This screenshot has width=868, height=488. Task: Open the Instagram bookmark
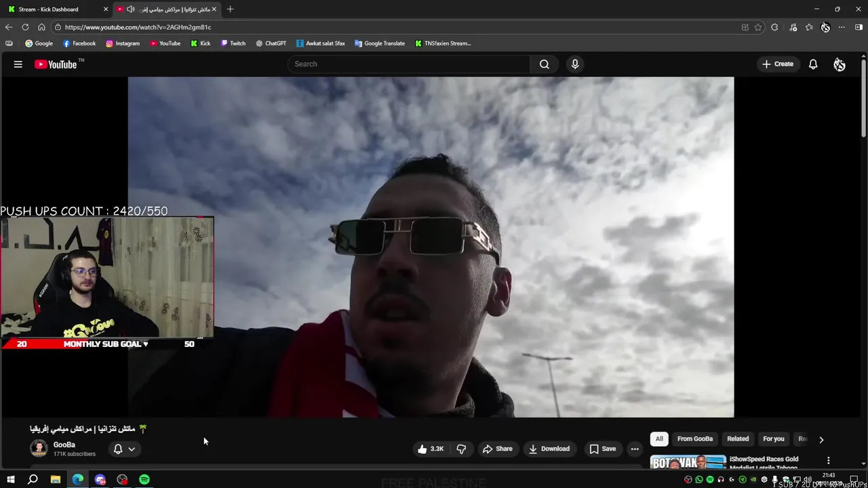(x=123, y=43)
